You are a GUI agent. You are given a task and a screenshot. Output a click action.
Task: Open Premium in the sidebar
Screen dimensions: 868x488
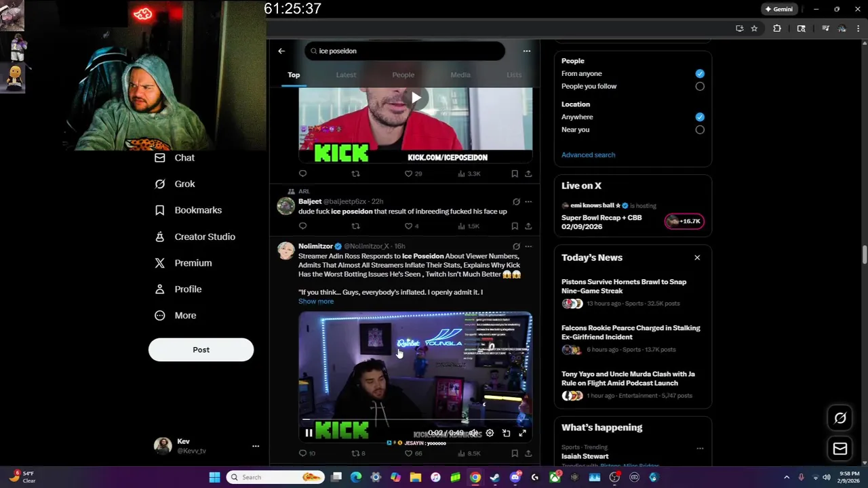point(183,263)
